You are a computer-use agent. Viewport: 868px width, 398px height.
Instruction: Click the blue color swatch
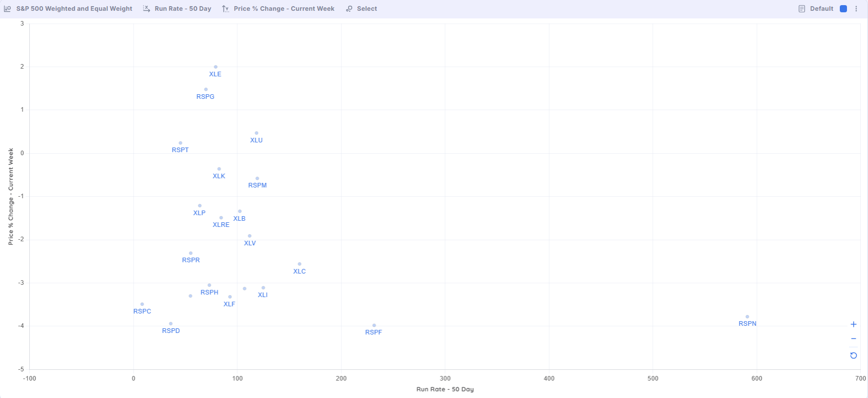[x=843, y=9]
